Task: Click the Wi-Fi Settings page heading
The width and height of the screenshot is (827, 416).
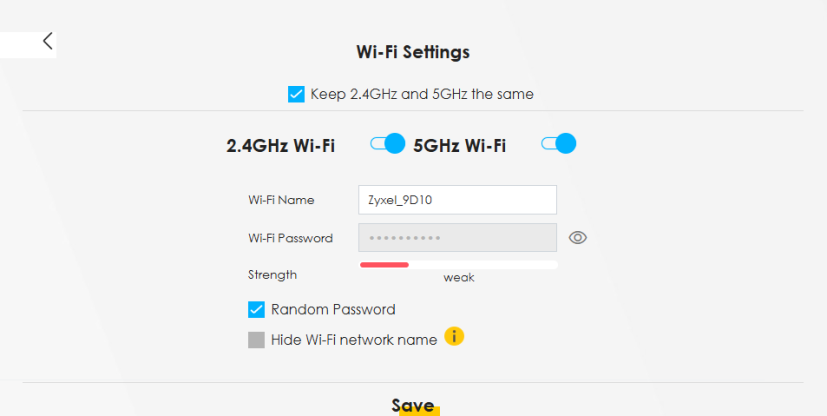Action: coord(413,51)
